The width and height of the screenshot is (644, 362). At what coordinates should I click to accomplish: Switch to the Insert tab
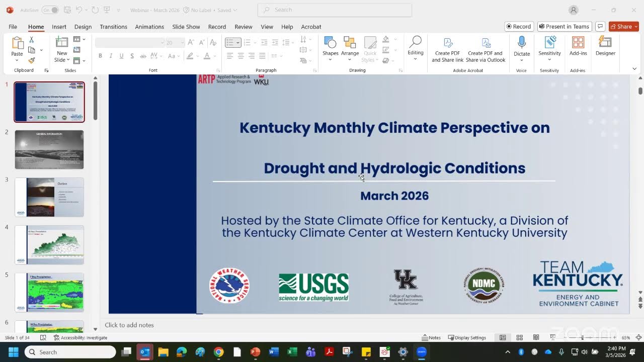point(59,27)
